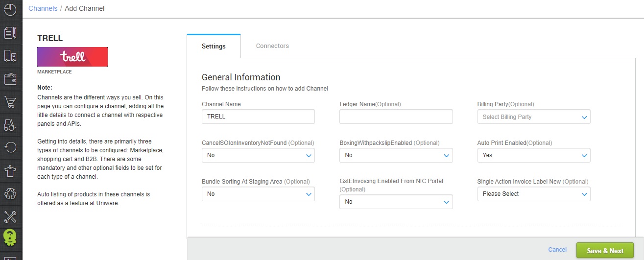Click the Trell marketplace logo
This screenshot has width=644, height=260.
[72, 57]
